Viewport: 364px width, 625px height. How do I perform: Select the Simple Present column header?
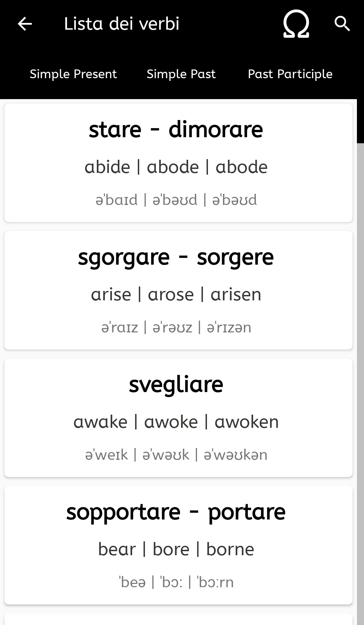(x=73, y=74)
